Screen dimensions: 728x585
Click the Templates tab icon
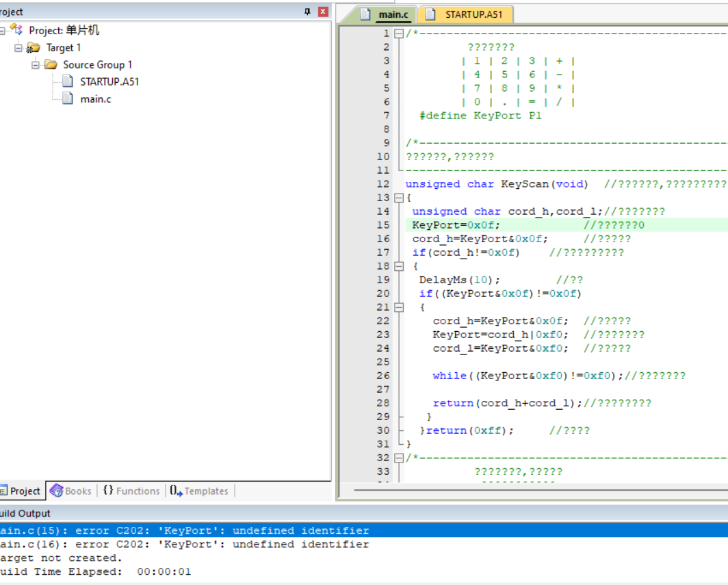(175, 491)
